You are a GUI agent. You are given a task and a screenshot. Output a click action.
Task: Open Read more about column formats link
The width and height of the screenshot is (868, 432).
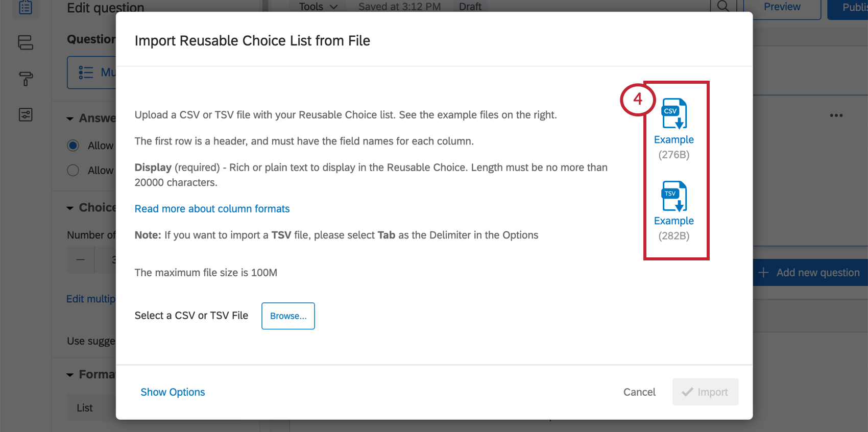212,208
